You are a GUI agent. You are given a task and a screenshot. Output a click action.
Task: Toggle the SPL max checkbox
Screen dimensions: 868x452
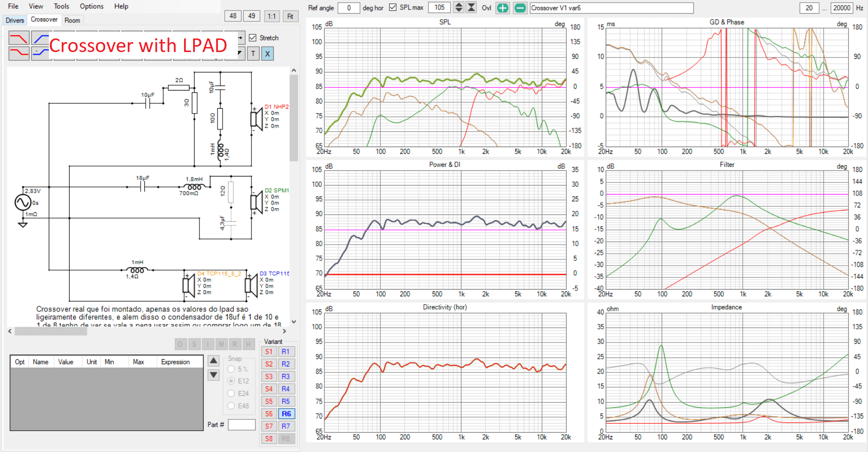click(393, 7)
